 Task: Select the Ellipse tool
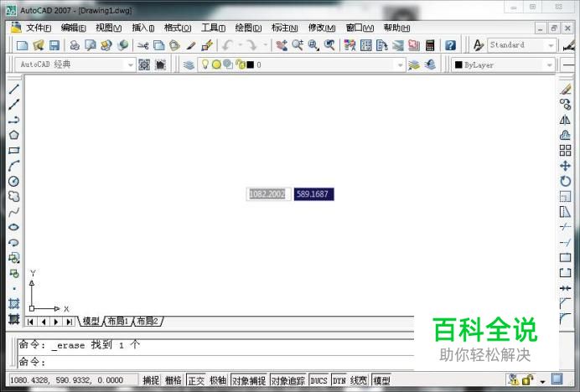pos(14,227)
